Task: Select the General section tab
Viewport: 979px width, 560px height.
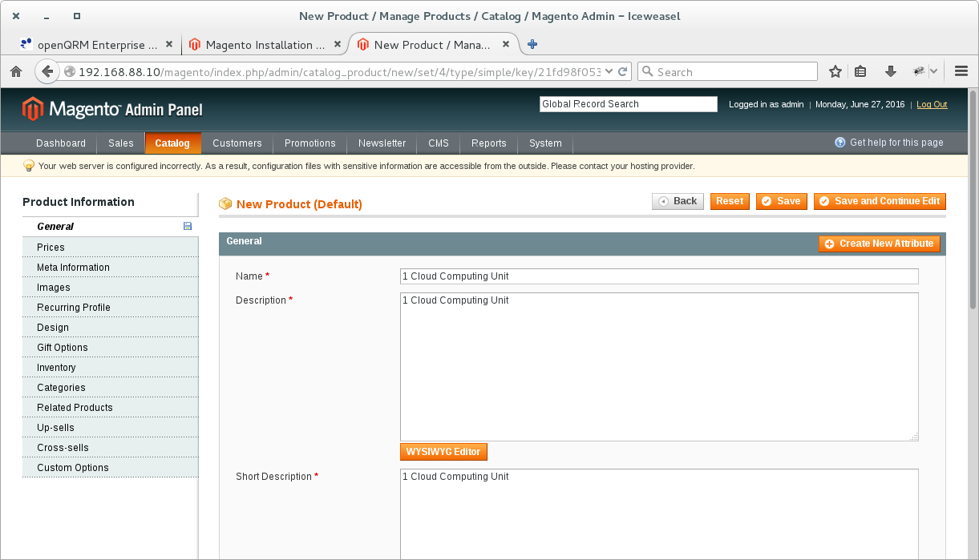Action: click(x=110, y=227)
